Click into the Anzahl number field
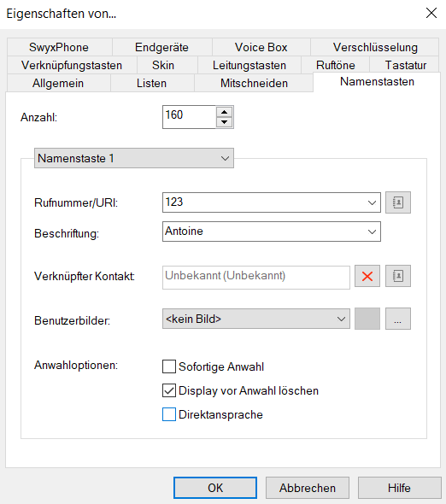The image size is (446, 504). (189, 117)
